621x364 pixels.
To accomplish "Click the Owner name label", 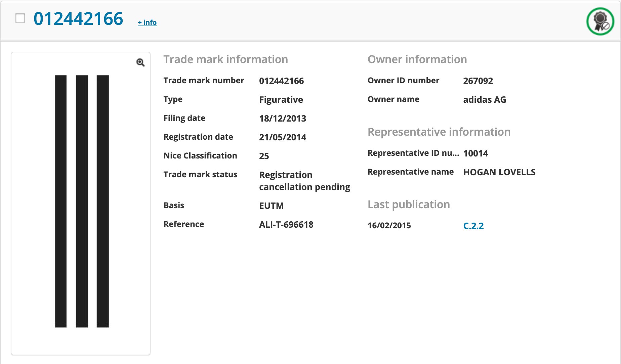I will pos(394,99).
